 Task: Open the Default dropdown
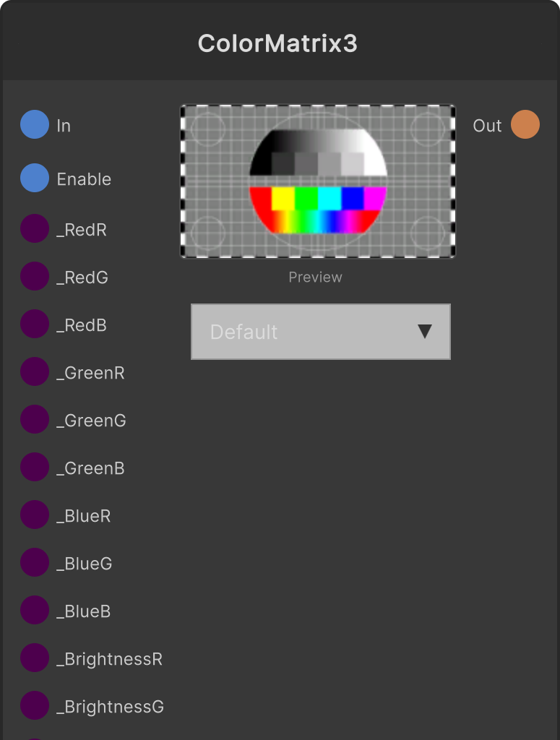pyautogui.click(x=321, y=331)
